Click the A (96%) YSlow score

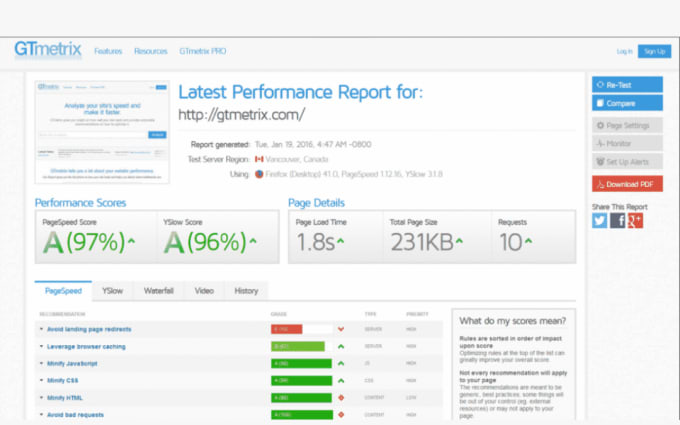coord(206,242)
